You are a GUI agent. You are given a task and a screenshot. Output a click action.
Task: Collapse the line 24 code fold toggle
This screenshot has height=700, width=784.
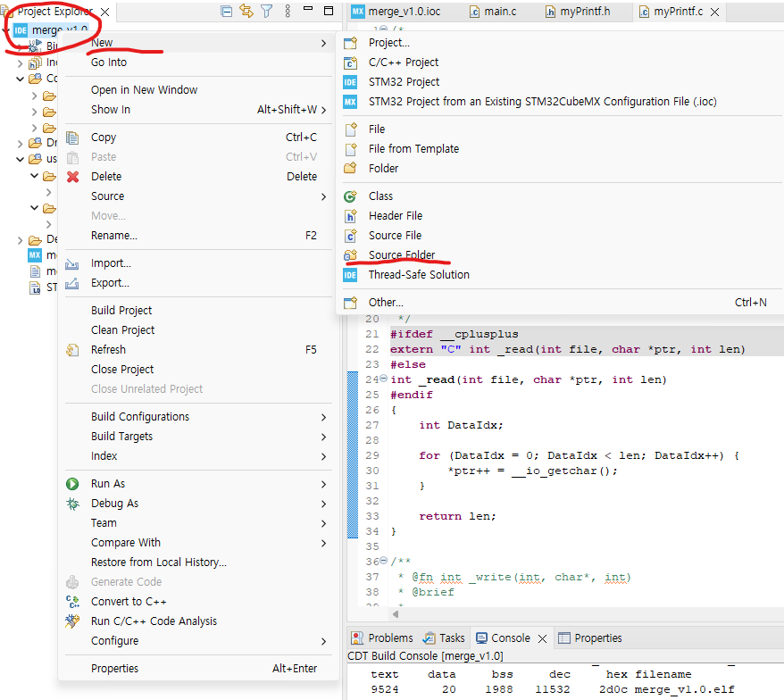[383, 379]
